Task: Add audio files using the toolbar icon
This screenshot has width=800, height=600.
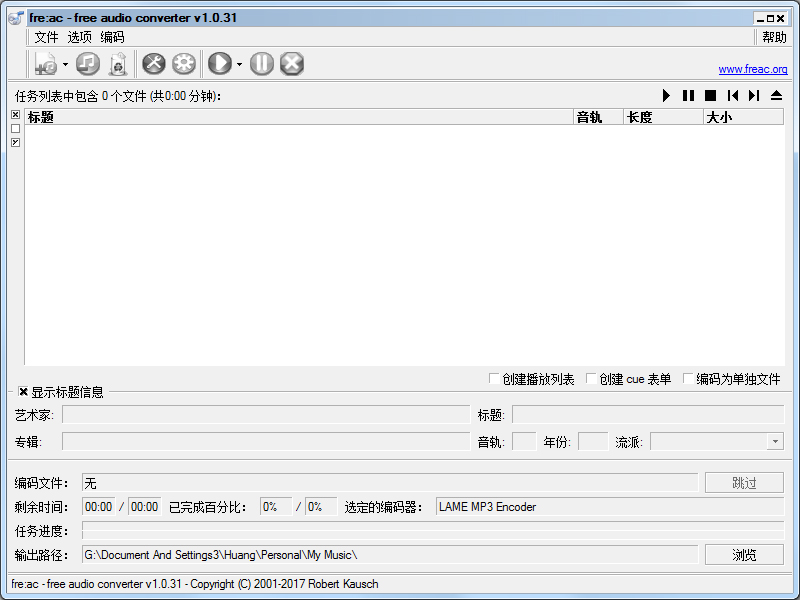Action: [46, 63]
